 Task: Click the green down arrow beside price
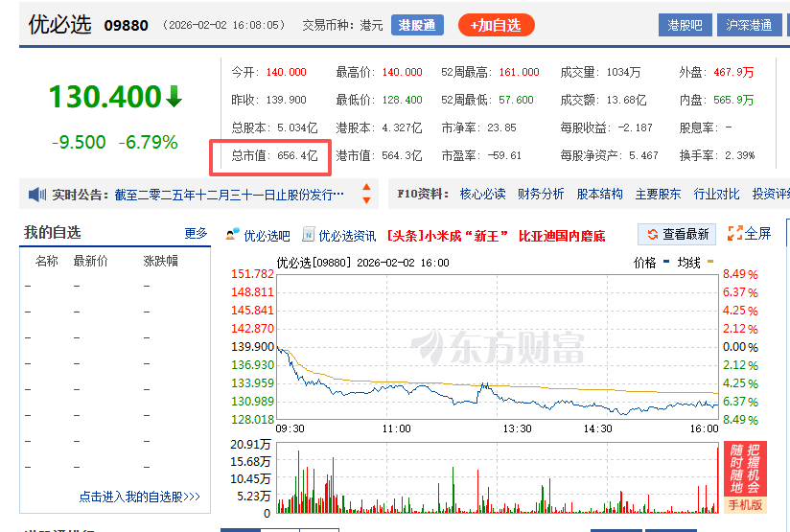point(174,97)
